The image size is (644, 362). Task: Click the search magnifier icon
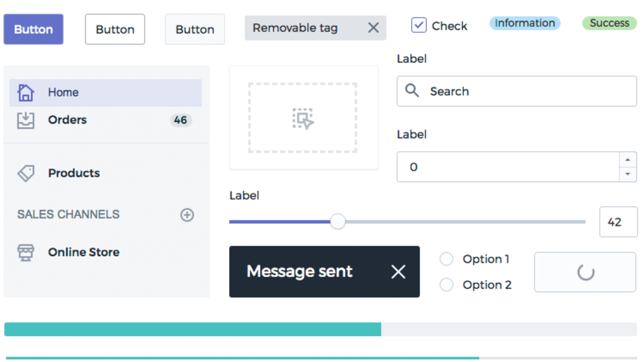pyautogui.click(x=412, y=91)
